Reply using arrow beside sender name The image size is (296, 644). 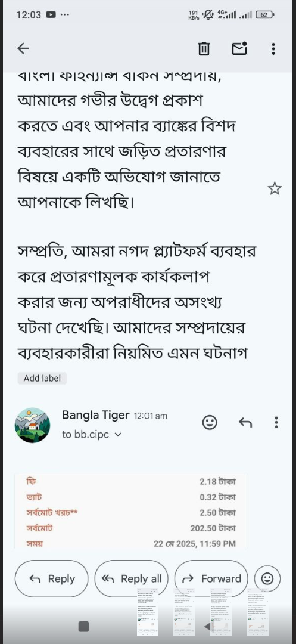click(x=245, y=422)
